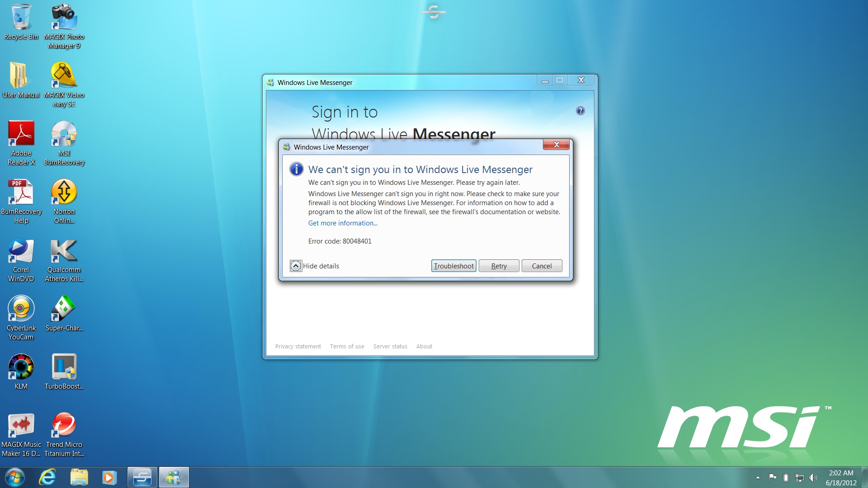
Task: Open the Privacy statement link
Action: point(298,347)
